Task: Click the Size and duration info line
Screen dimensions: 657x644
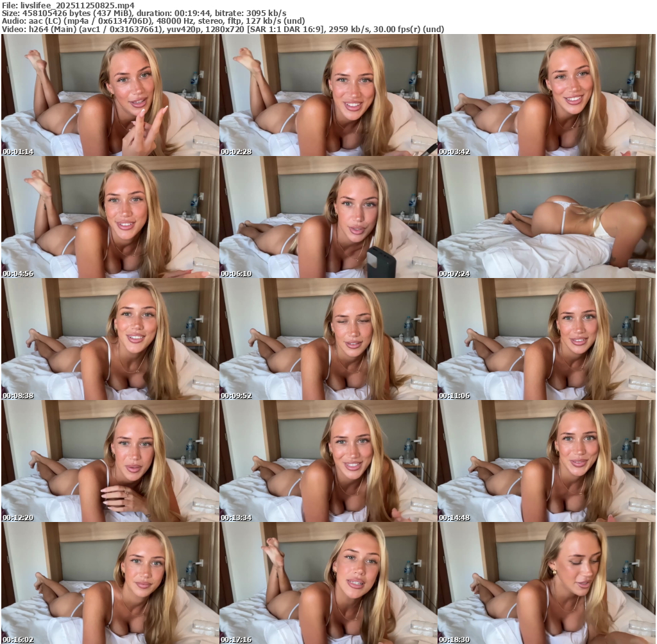Action: point(144,13)
